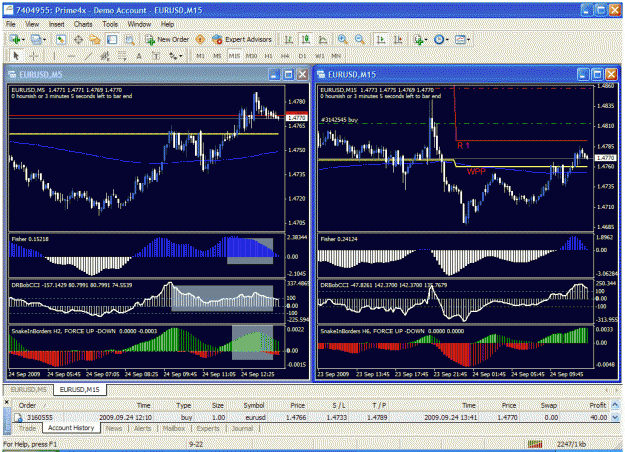
Task: Switch chart to Line Chart icon
Action: point(323,39)
